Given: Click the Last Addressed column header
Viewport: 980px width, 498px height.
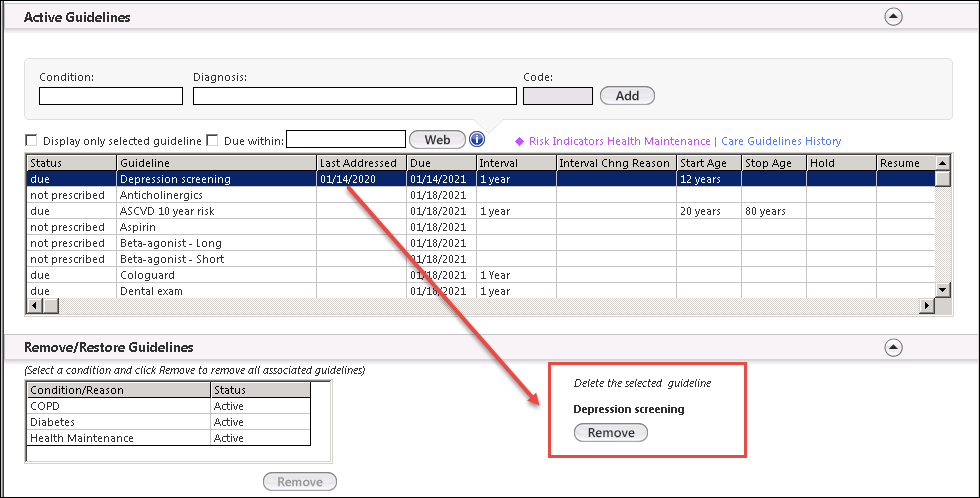Looking at the screenshot, I should click(362, 163).
